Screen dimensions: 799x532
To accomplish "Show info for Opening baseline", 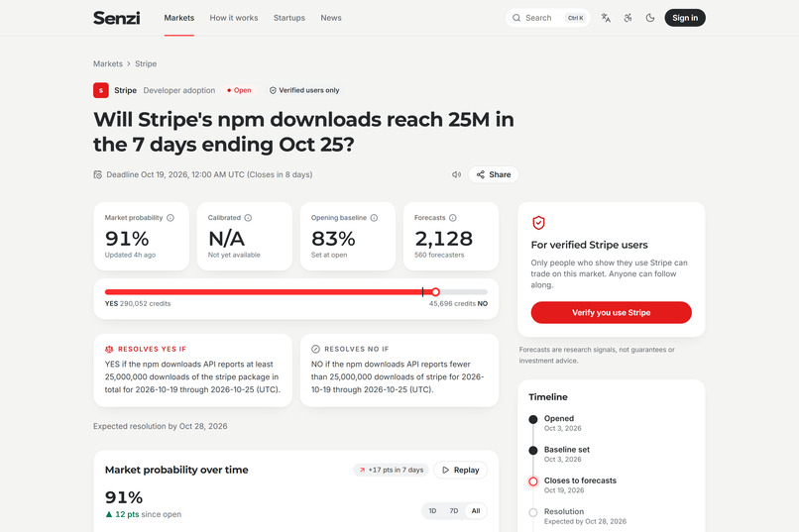I will point(374,218).
